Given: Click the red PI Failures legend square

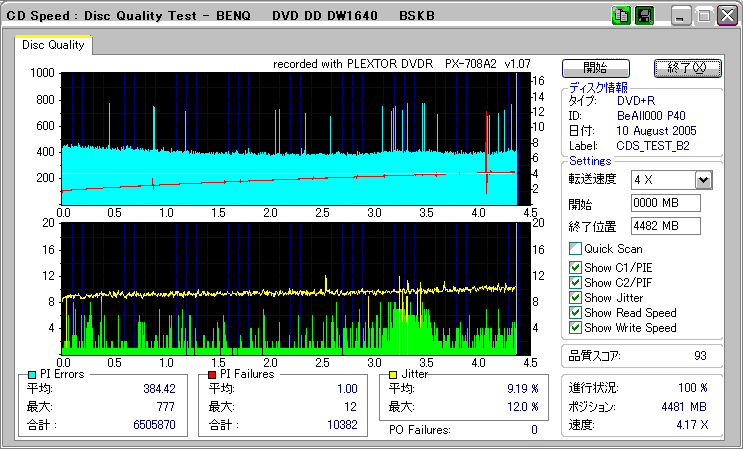Looking at the screenshot, I should click(211, 374).
